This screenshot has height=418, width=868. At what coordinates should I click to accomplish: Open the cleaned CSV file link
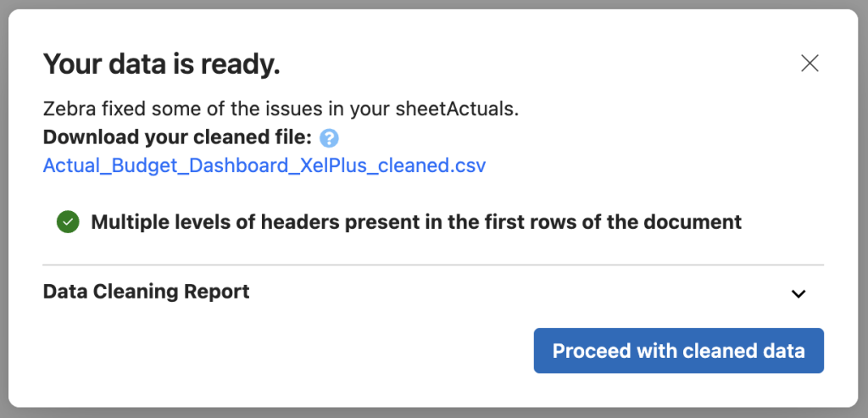pos(264,166)
